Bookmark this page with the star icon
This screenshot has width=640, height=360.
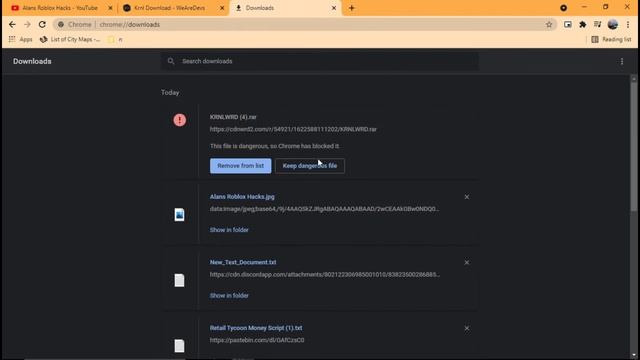tap(549, 24)
